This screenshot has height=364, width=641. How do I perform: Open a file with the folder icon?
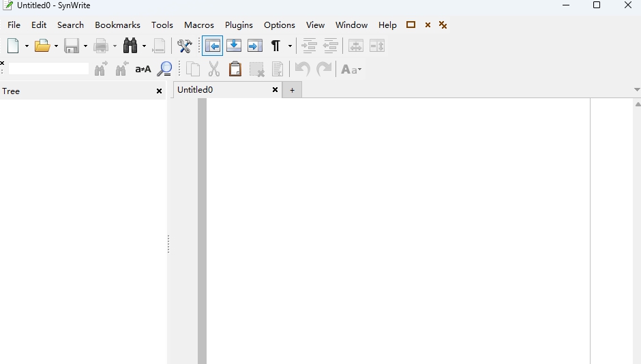(x=42, y=46)
